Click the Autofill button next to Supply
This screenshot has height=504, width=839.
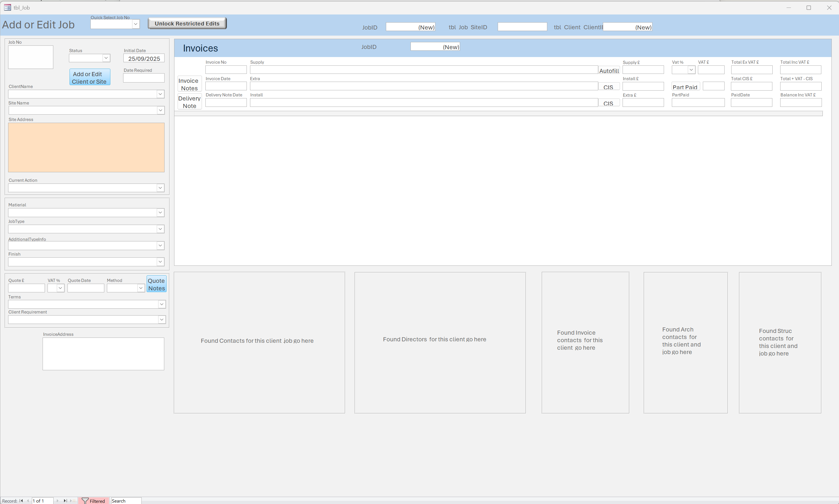tap(609, 71)
